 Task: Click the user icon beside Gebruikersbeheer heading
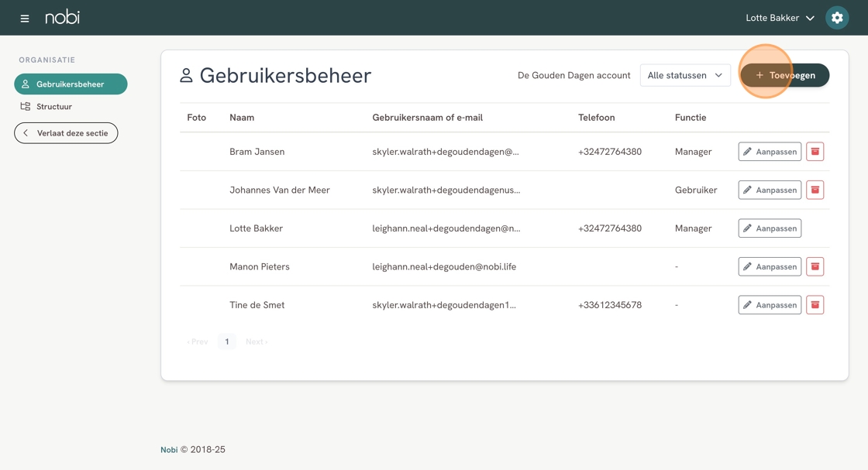coord(186,75)
